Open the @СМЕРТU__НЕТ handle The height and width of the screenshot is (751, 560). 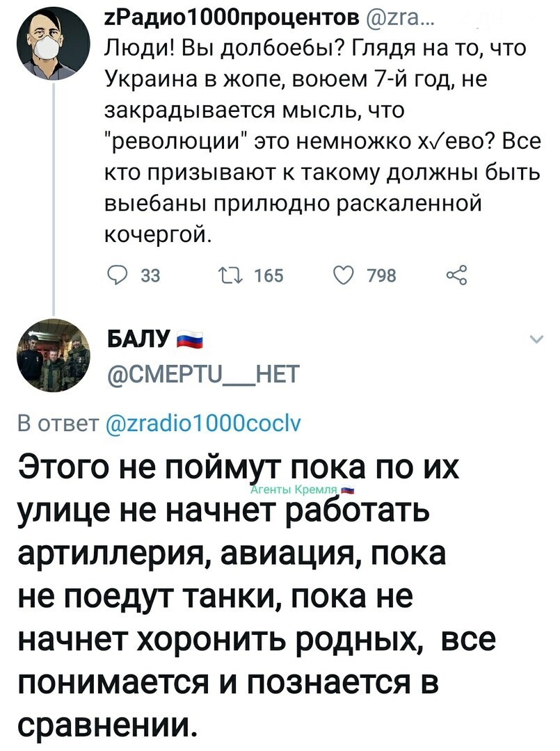pyautogui.click(x=202, y=374)
